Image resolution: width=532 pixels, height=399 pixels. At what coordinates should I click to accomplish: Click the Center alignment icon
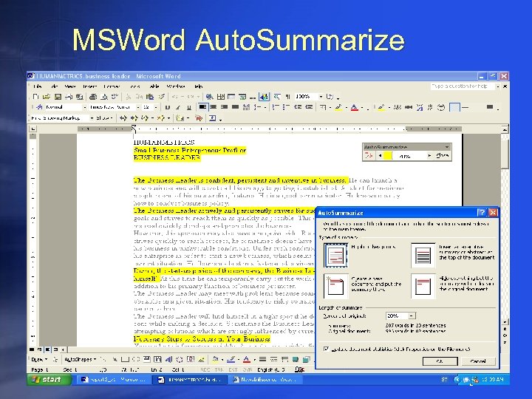[214, 107]
